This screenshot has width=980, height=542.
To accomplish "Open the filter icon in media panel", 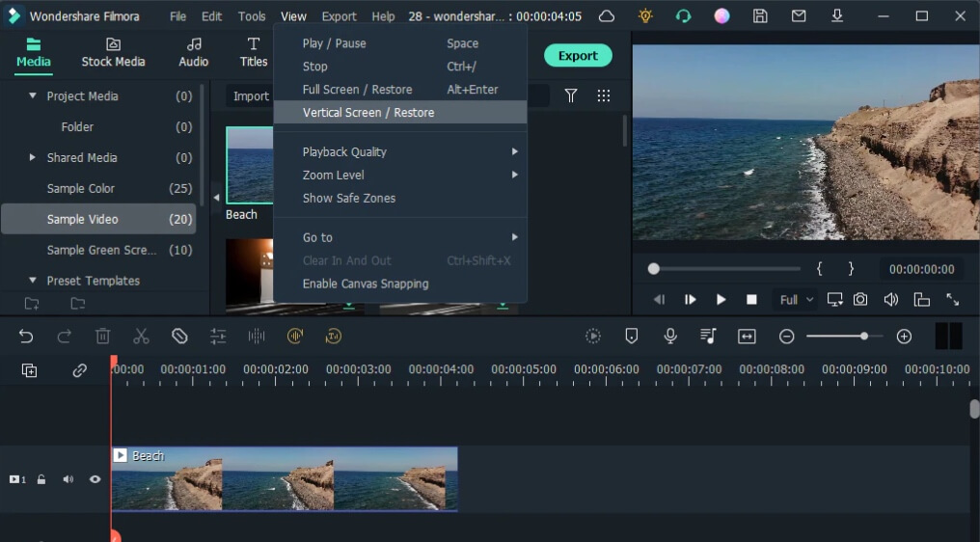I will [x=571, y=95].
